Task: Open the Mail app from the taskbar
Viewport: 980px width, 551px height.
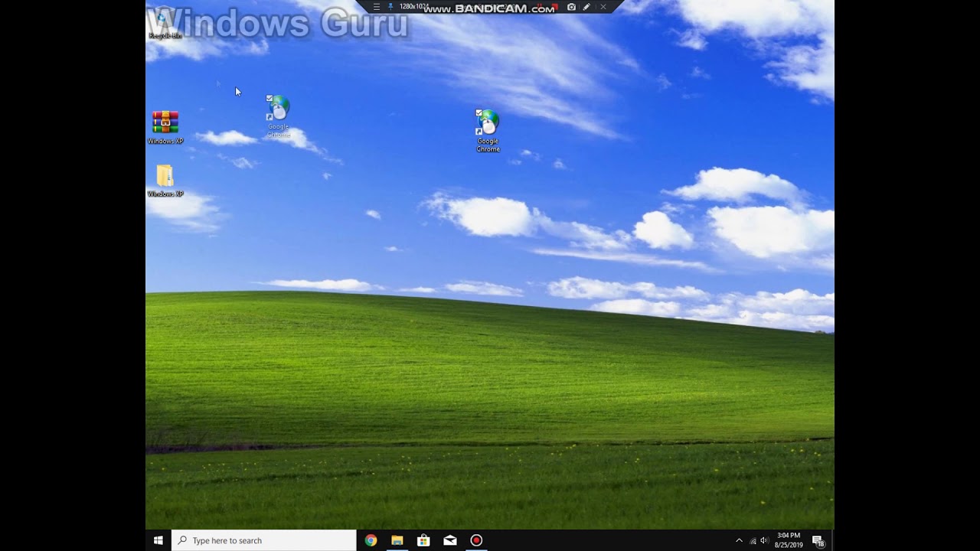Action: click(450, 540)
